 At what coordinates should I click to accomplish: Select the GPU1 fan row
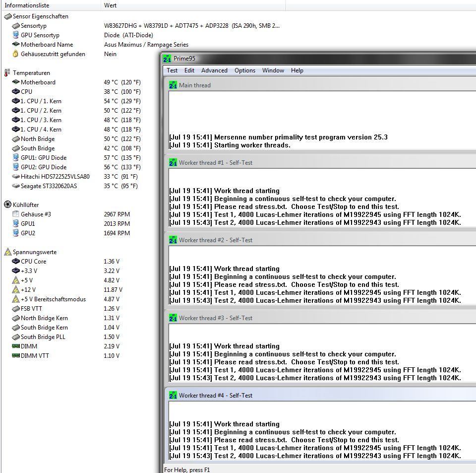click(x=71, y=223)
